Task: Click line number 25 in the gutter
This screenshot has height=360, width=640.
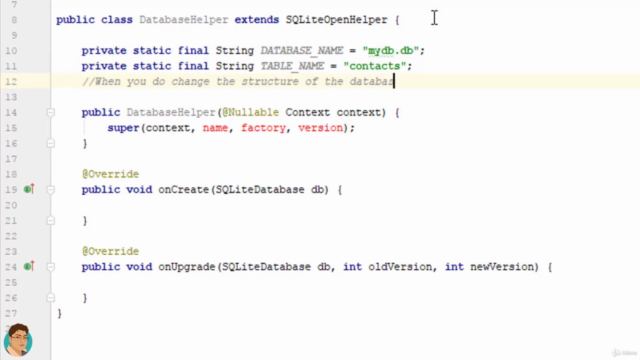Action: tap(11, 282)
